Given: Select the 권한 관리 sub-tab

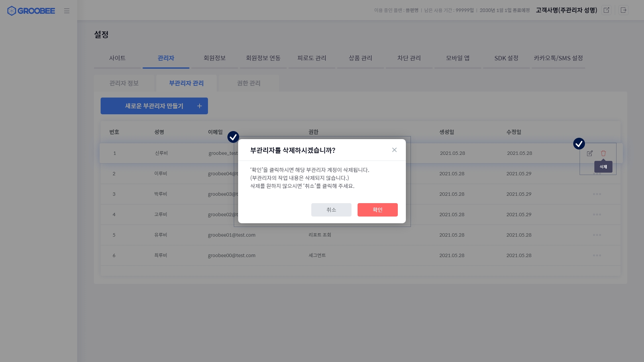Looking at the screenshot, I should 249,83.
